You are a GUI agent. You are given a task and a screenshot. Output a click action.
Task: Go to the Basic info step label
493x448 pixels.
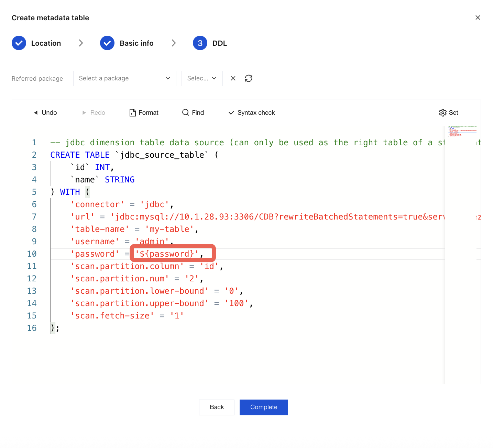tap(136, 43)
